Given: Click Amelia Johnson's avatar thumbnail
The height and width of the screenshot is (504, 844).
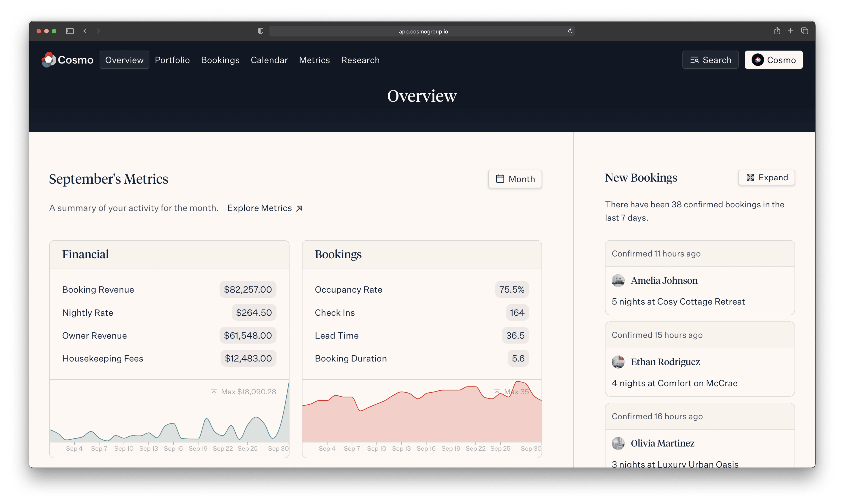Looking at the screenshot, I should (618, 281).
